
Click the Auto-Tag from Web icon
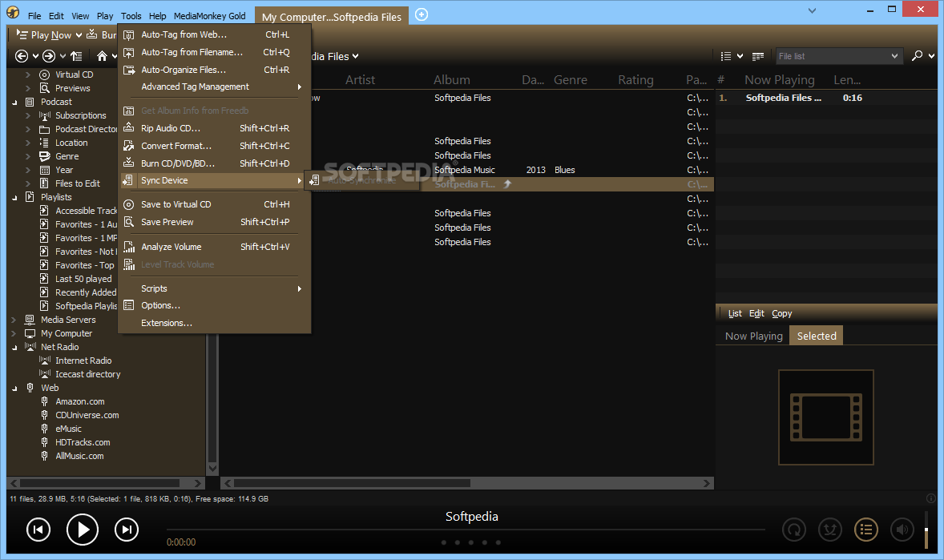pyautogui.click(x=129, y=35)
